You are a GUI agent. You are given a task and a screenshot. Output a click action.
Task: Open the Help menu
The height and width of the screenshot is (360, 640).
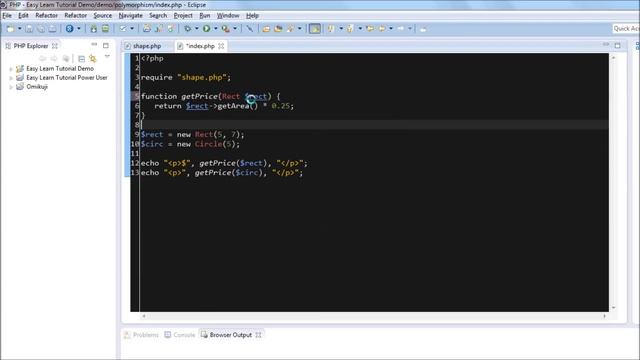(x=252, y=16)
